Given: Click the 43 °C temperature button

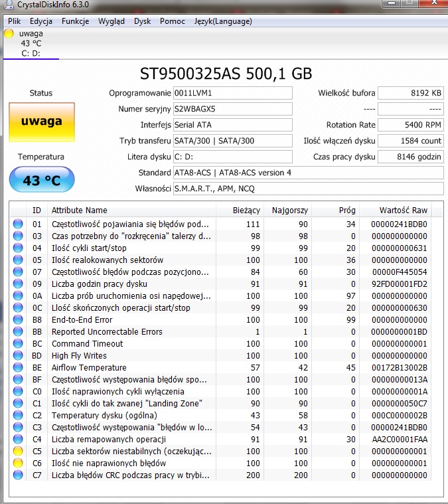Looking at the screenshot, I should [x=42, y=180].
